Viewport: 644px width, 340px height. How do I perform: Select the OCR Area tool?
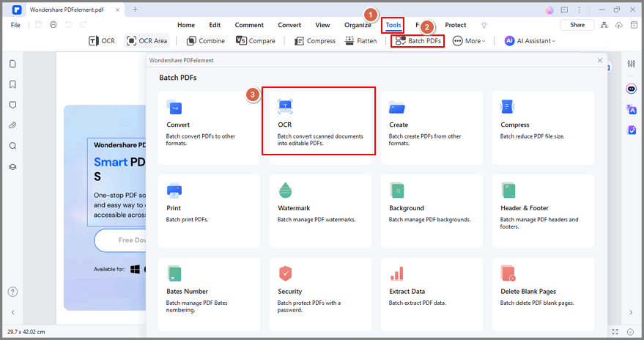pyautogui.click(x=147, y=40)
